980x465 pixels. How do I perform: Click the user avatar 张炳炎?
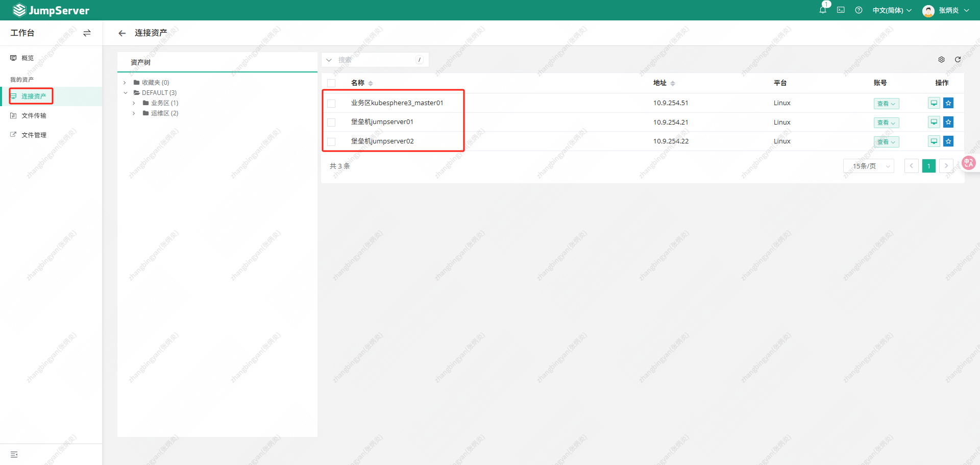928,11
